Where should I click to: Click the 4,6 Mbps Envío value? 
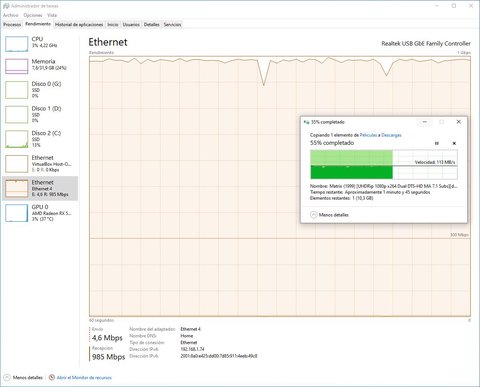tap(107, 338)
